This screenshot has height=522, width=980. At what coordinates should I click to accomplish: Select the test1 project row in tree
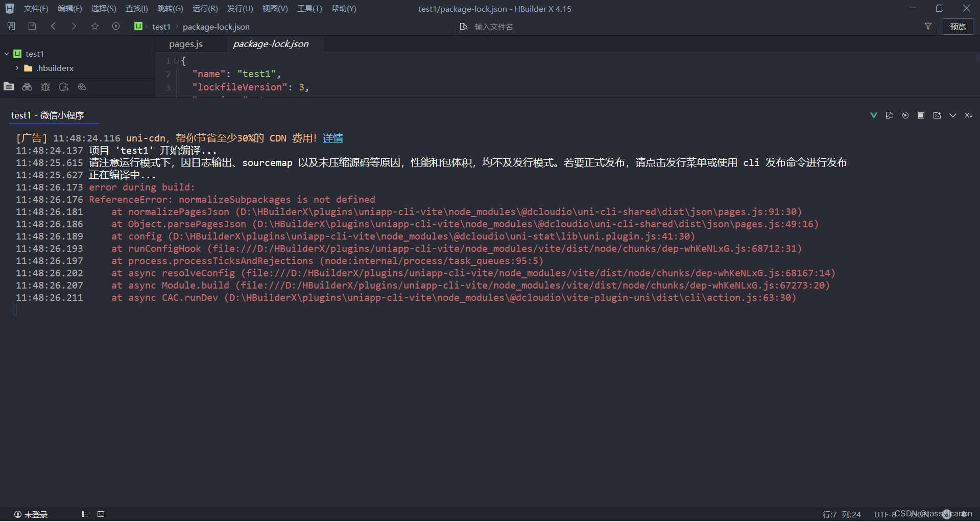pos(77,54)
